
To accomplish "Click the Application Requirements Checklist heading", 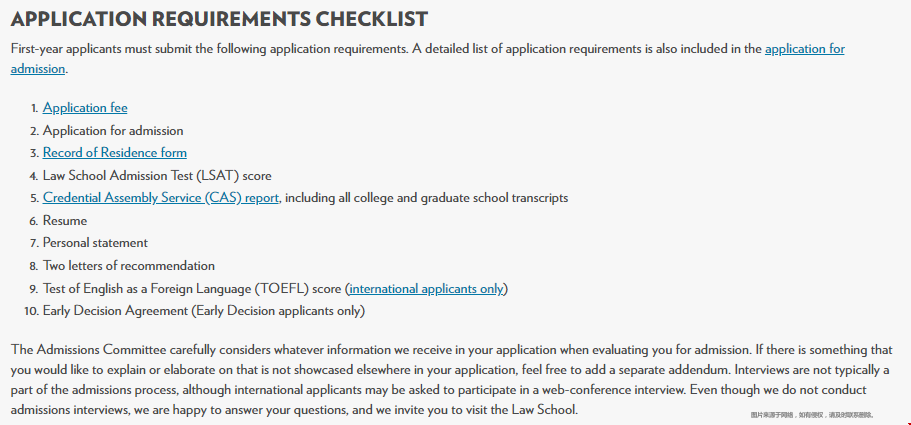I will [220, 19].
